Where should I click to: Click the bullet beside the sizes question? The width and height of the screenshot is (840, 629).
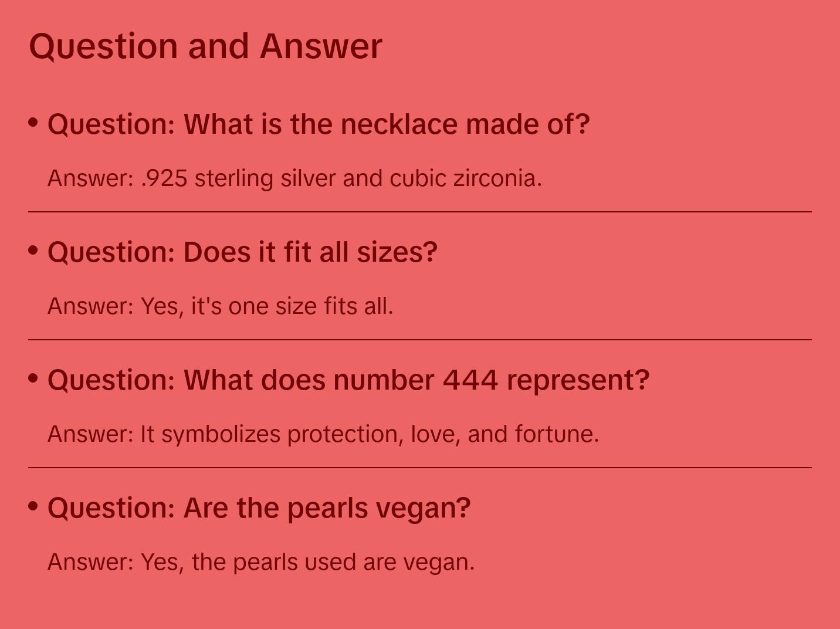pyautogui.click(x=33, y=251)
